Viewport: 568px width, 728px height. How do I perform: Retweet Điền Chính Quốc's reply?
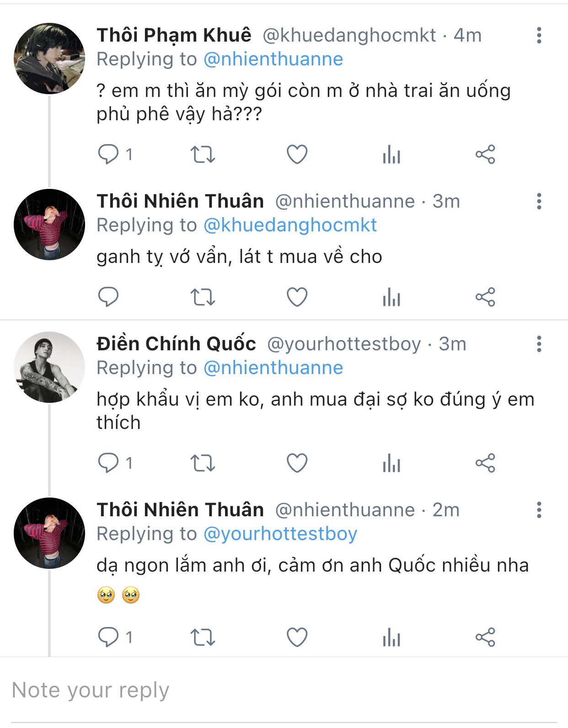(203, 463)
